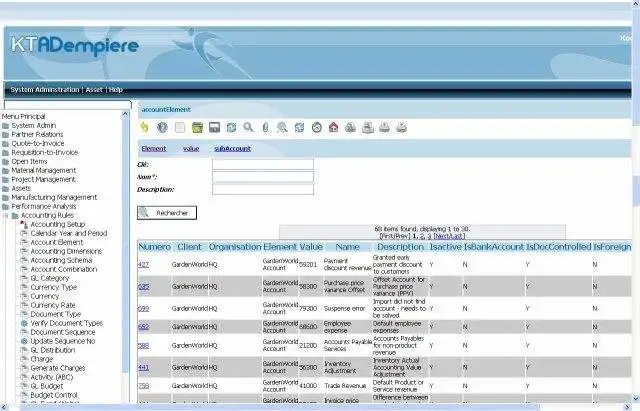Collapse the Accounting Rules tree node
The width and height of the screenshot is (640, 411).
5,215
